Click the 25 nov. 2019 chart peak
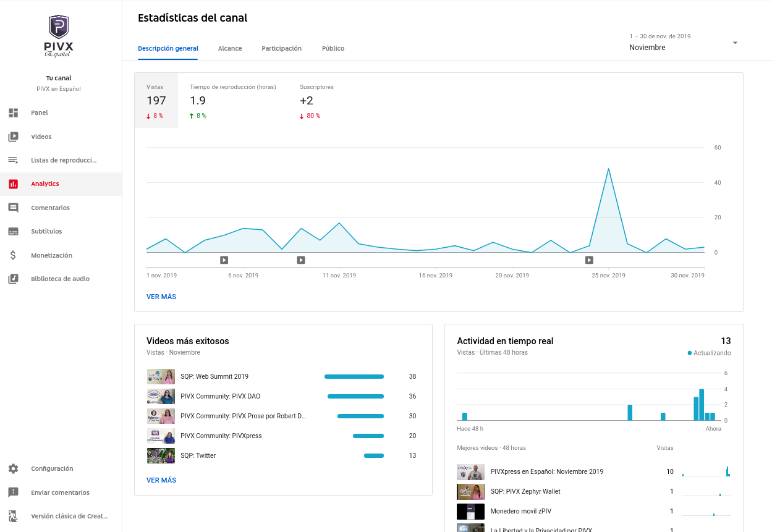Screen dimensions: 772x532 tap(609, 169)
